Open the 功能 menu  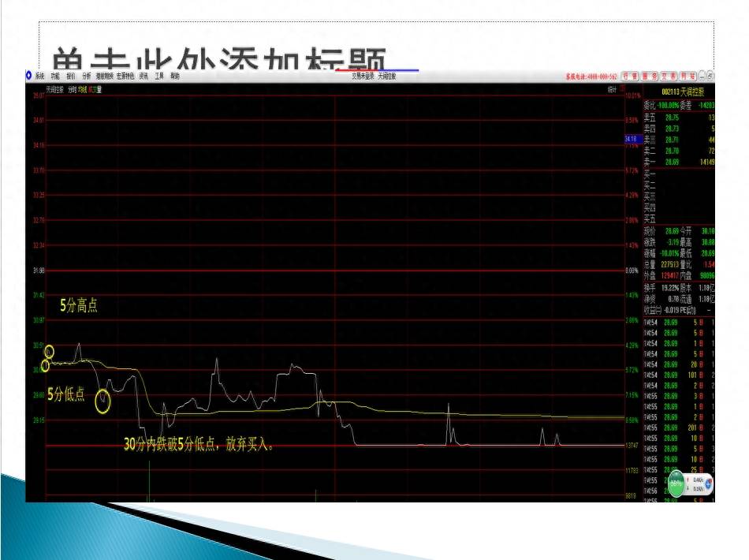(x=55, y=76)
